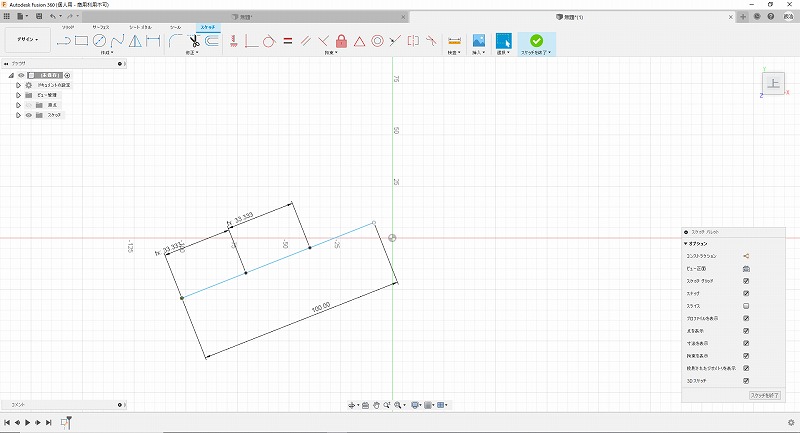Switch to the サーフェス tab
Screen dimensions: 800x433
pyautogui.click(x=101, y=27)
